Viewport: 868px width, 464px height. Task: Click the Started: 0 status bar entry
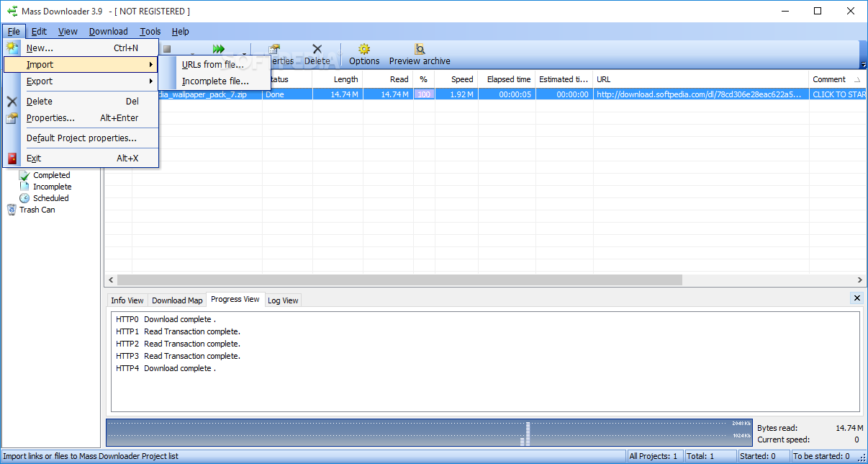click(763, 456)
